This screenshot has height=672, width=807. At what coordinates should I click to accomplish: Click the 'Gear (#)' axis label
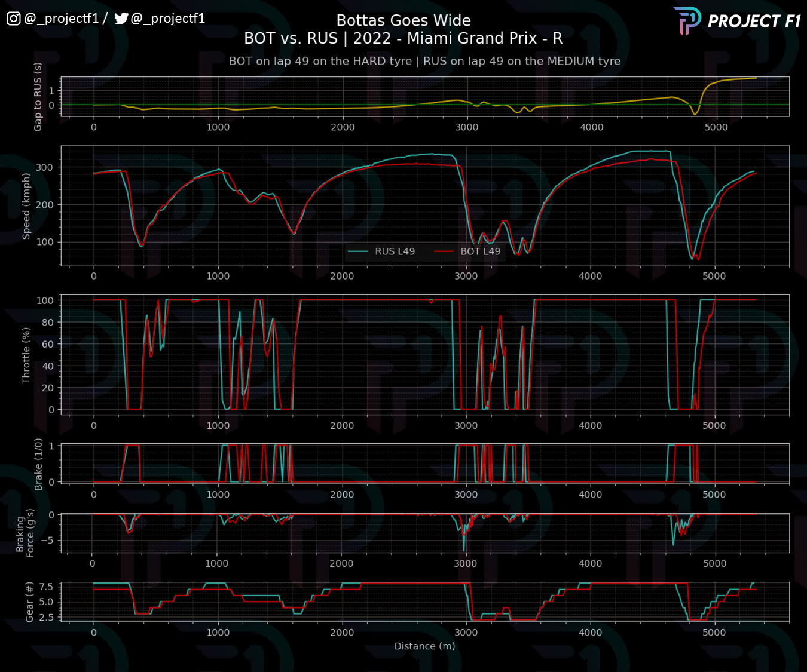tap(30, 602)
